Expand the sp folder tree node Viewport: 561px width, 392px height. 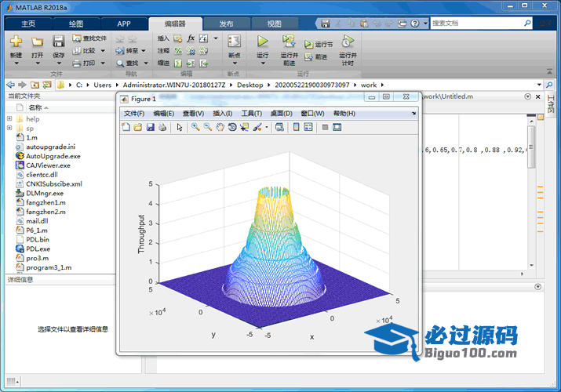(9, 128)
